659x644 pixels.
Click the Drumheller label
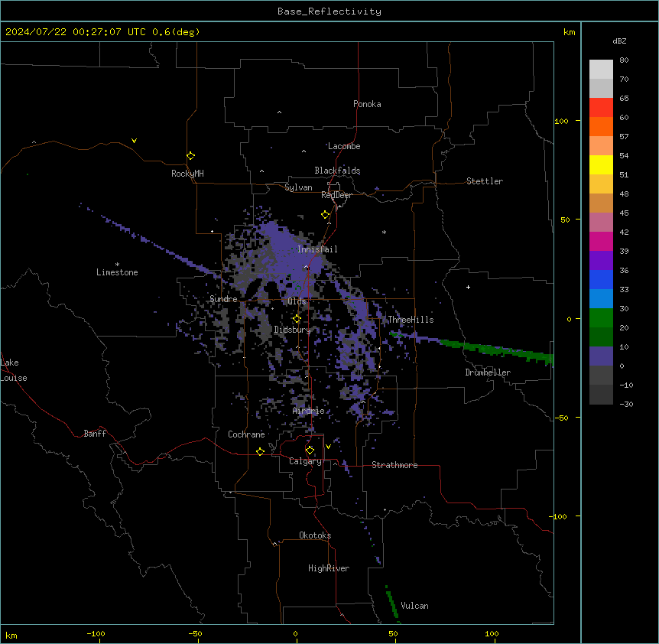(488, 372)
